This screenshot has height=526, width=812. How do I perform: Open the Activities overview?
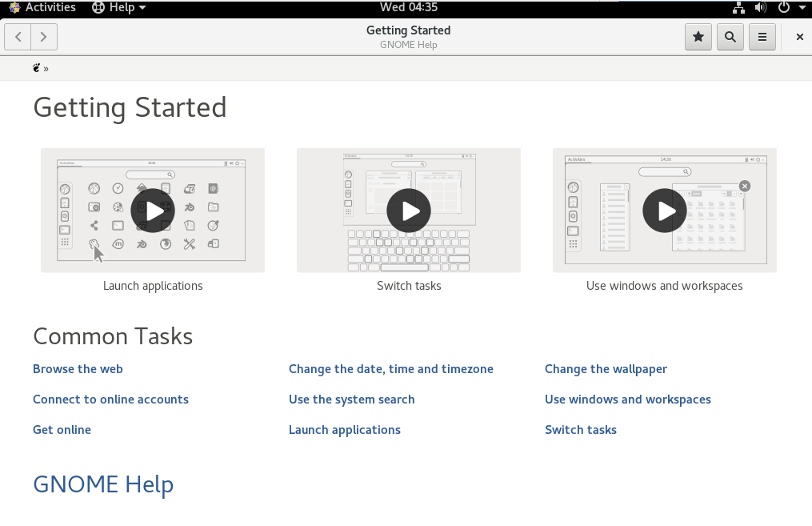[42, 7]
